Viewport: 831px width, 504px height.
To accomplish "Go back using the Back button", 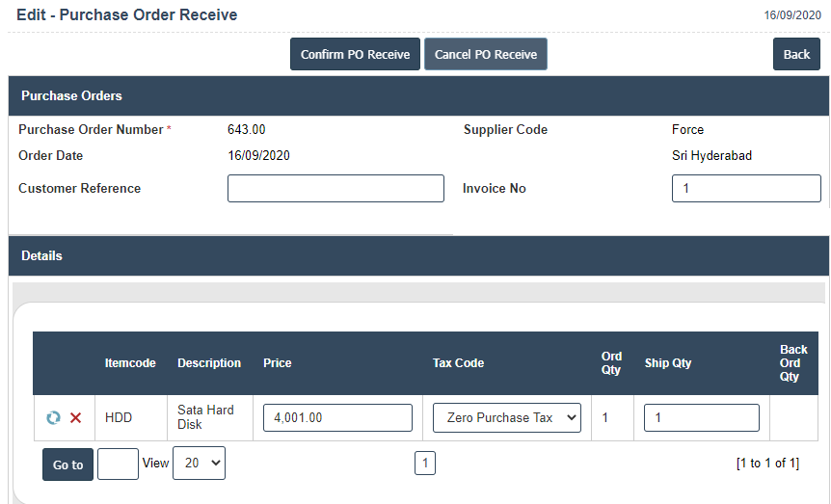I will (796, 55).
